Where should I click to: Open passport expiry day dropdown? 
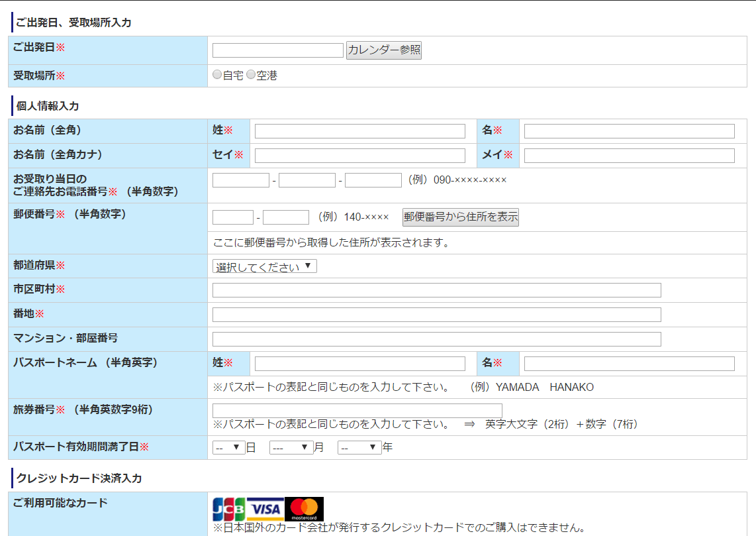(229, 448)
